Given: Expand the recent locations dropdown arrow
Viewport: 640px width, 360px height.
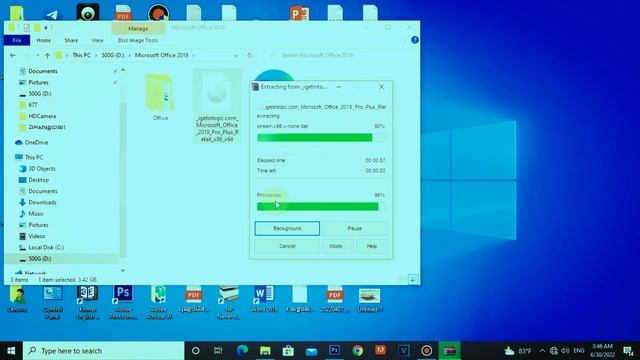Looking at the screenshot, I should click(38, 55).
